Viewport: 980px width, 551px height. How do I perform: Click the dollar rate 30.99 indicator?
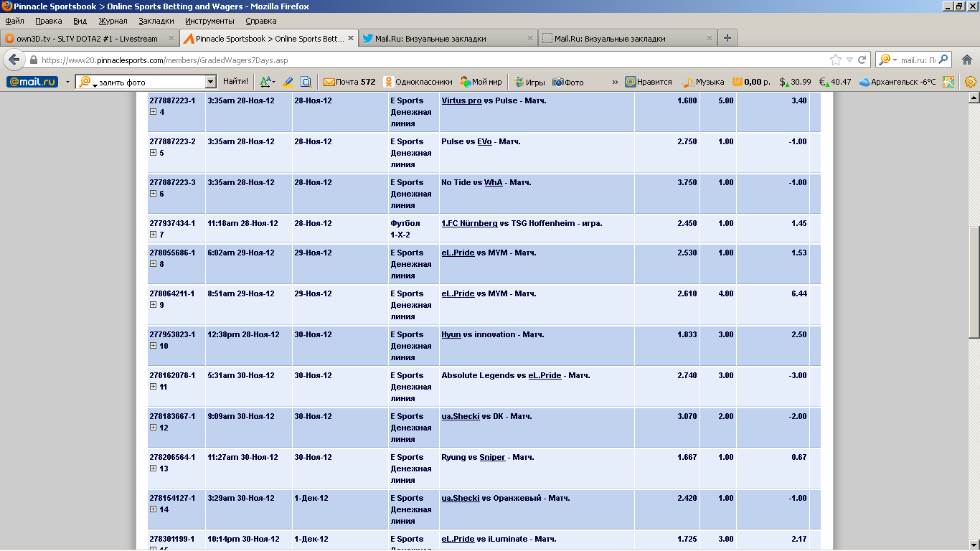point(795,82)
